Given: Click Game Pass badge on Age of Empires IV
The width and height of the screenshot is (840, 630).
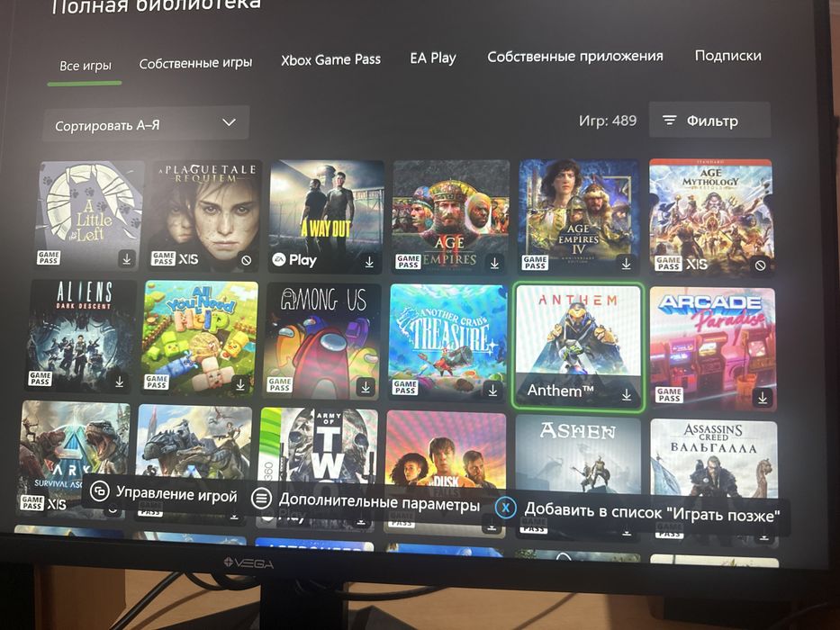Looking at the screenshot, I should click(x=534, y=262).
